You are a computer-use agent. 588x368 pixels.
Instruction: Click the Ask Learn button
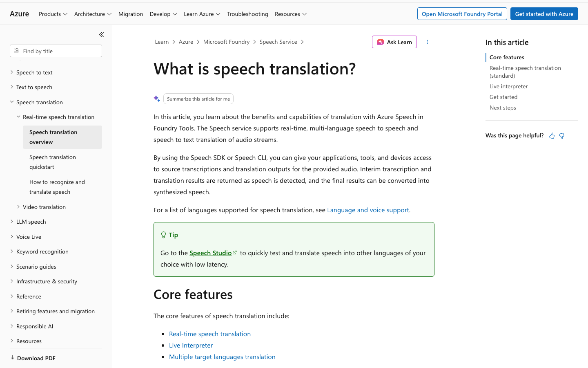pos(394,42)
